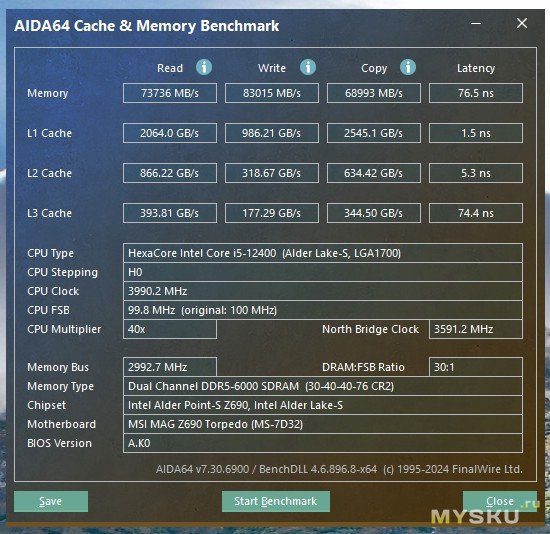Click the info icon next to Read
The height and width of the screenshot is (534, 550).
coord(204,67)
